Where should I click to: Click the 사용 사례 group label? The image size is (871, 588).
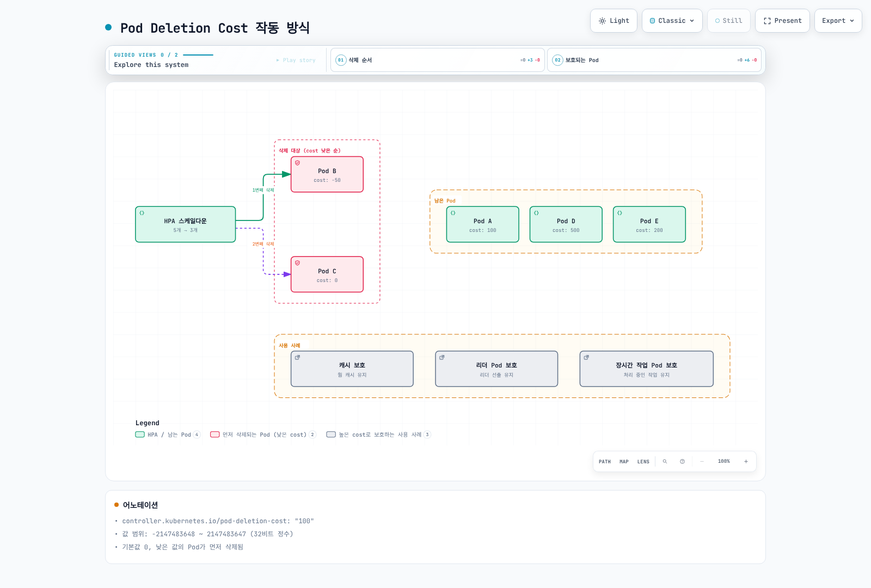(x=290, y=346)
